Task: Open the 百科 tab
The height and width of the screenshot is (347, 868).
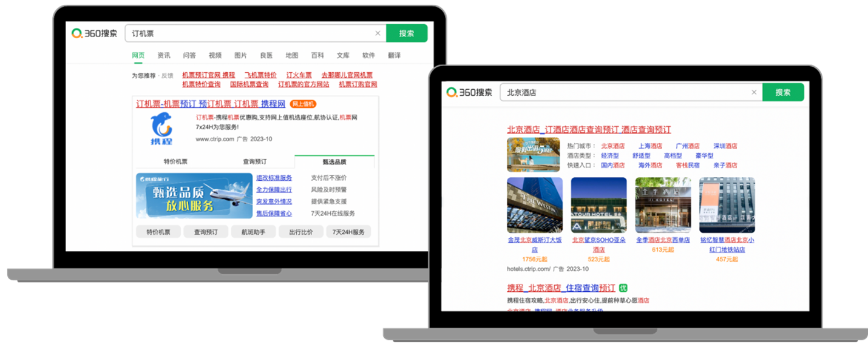Action: [x=317, y=55]
